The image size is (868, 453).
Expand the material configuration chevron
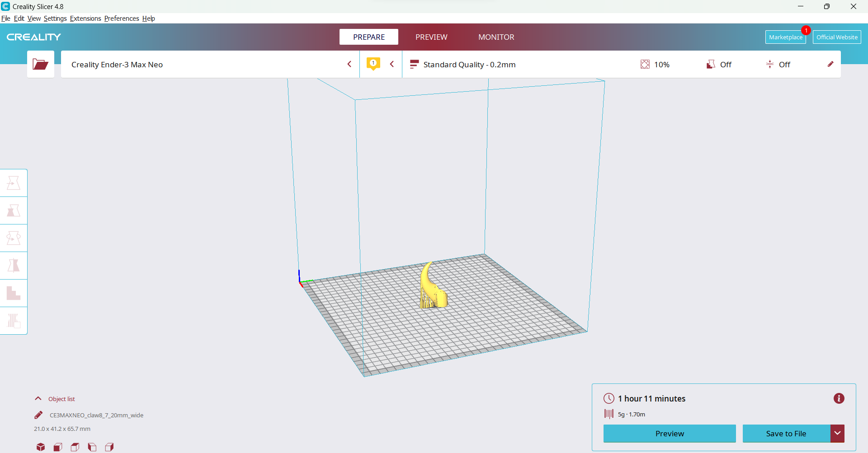392,64
